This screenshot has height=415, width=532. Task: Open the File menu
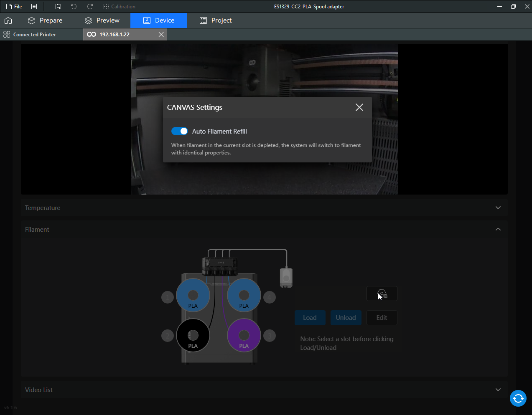click(14, 7)
